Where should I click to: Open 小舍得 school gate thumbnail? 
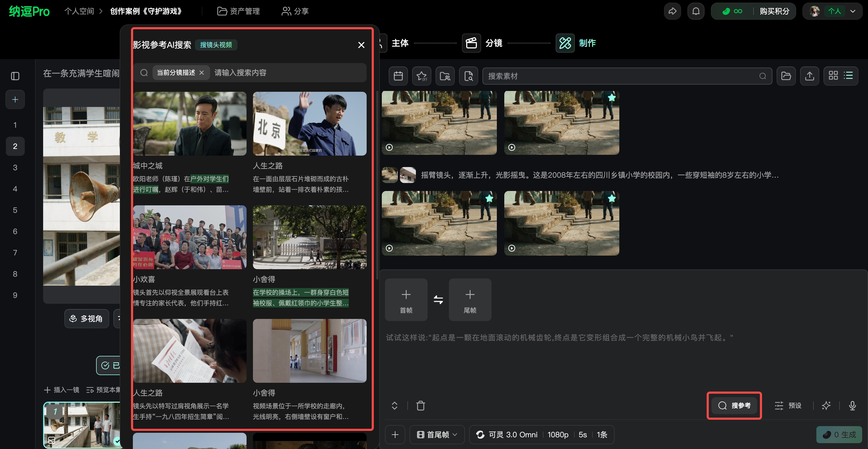click(310, 237)
